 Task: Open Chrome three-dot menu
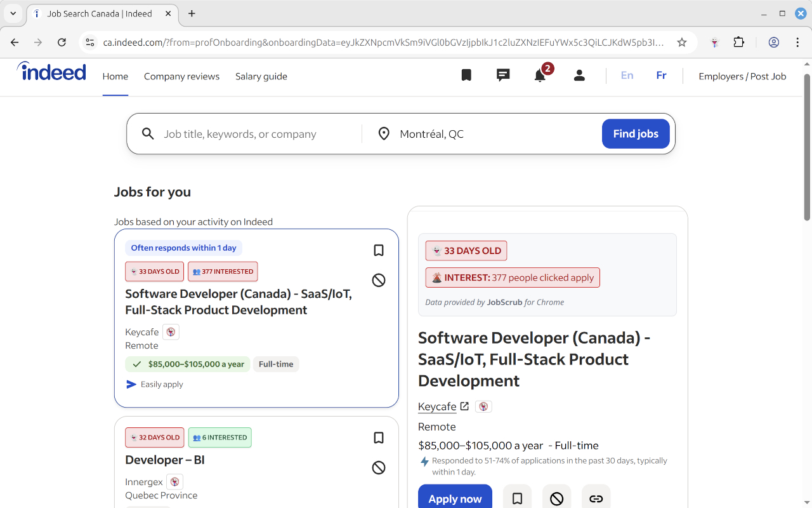coord(798,43)
